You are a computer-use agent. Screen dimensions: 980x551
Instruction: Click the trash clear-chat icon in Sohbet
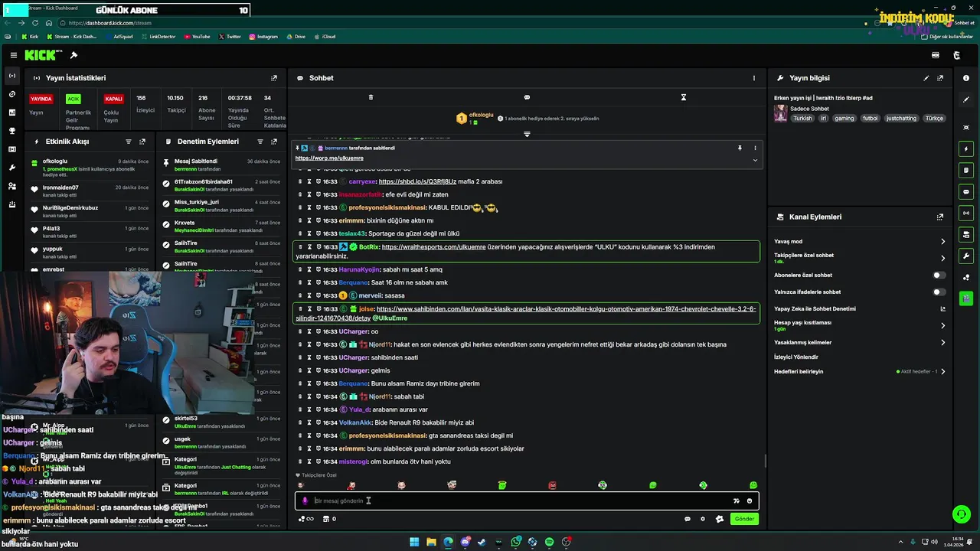click(371, 97)
